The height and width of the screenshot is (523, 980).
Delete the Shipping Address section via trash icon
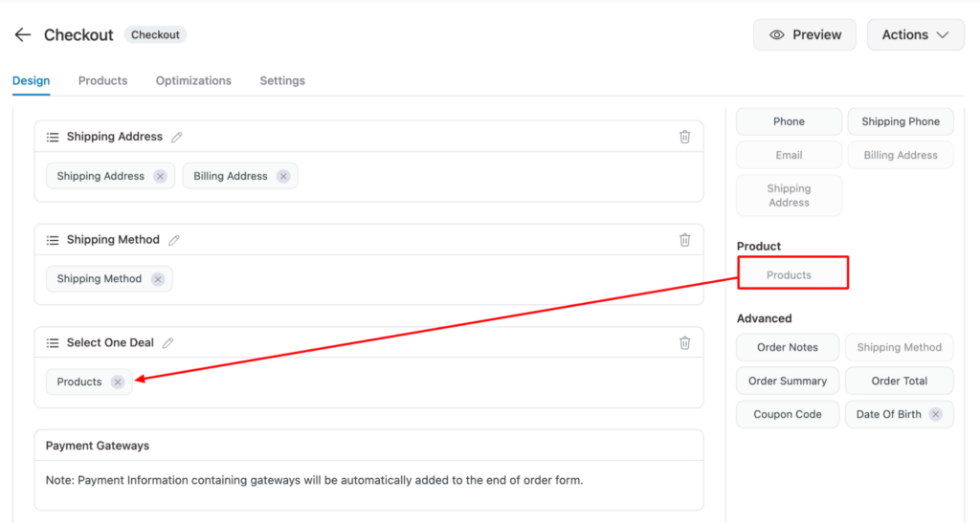coord(684,137)
